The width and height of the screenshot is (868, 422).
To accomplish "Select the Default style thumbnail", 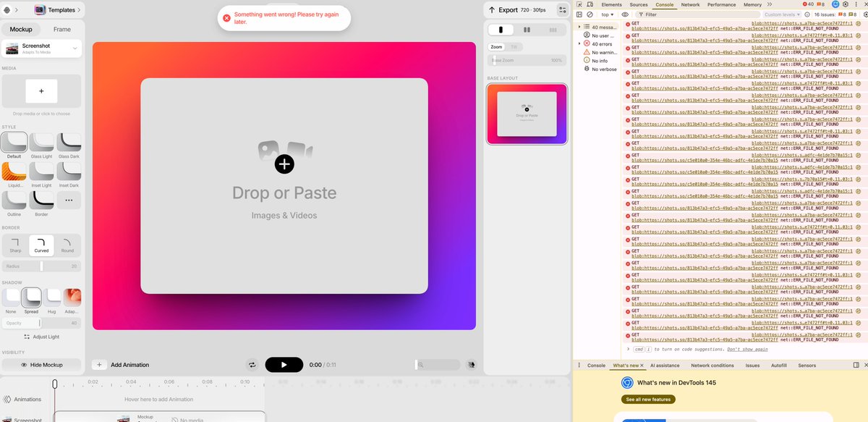I will (14, 142).
